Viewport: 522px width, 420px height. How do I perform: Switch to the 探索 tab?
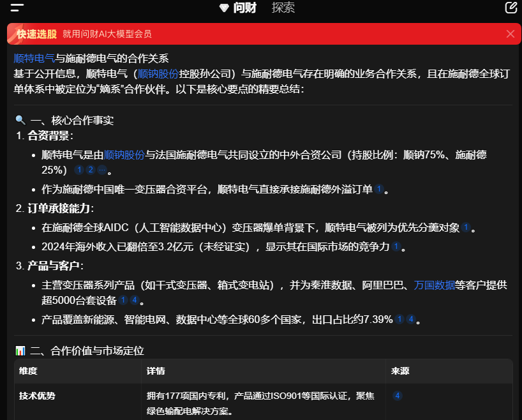tap(283, 8)
